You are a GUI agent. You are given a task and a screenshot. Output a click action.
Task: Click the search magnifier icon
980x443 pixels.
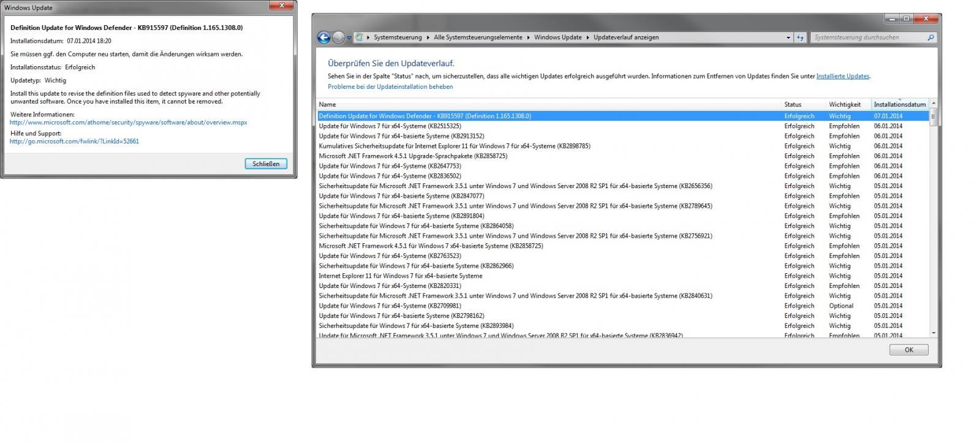(930, 37)
